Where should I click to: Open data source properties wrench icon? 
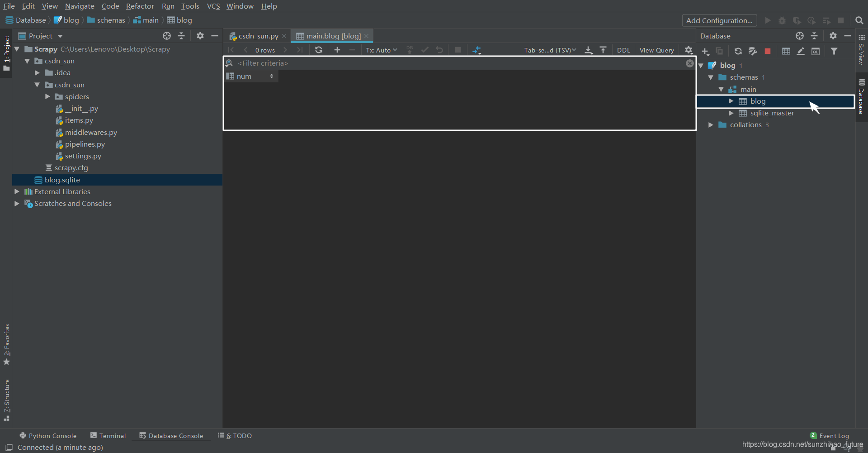[753, 52]
